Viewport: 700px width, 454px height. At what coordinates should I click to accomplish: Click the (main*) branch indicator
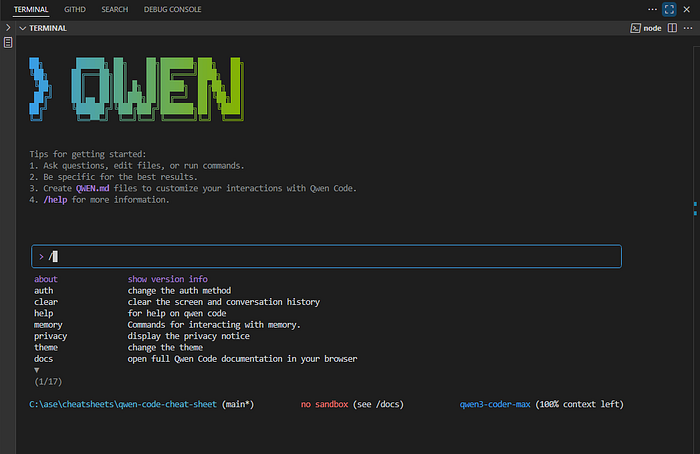point(238,404)
